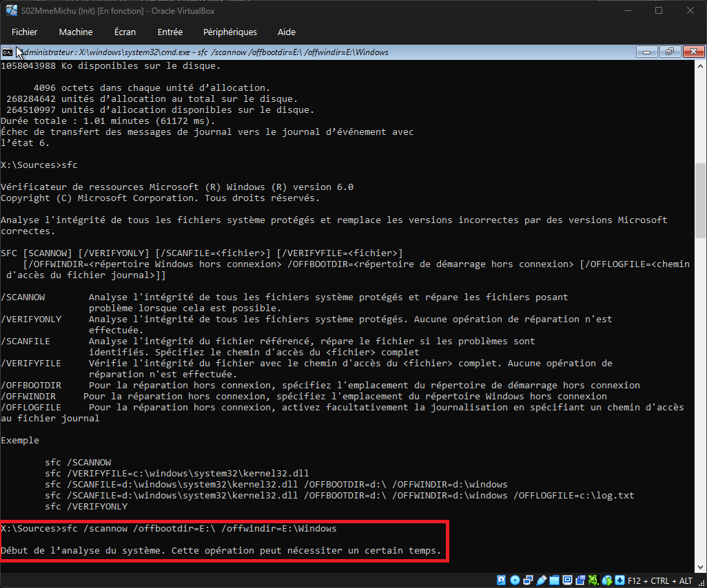Open the Aide menu
This screenshot has height=588, width=707.
(x=286, y=32)
